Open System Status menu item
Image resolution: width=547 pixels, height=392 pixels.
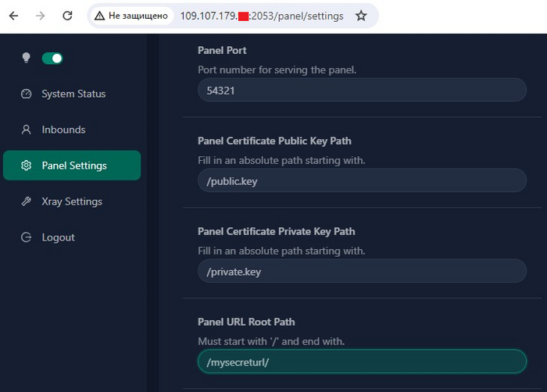(73, 94)
